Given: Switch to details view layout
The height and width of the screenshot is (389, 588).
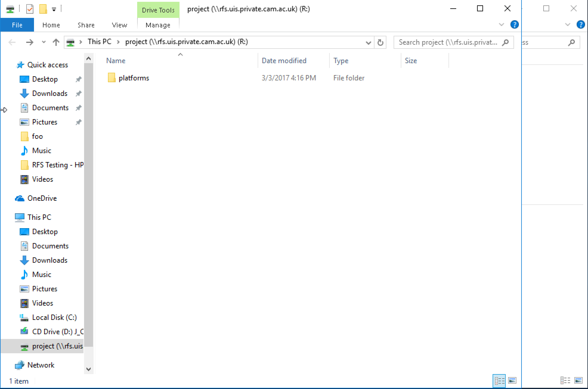Looking at the screenshot, I should (x=499, y=381).
